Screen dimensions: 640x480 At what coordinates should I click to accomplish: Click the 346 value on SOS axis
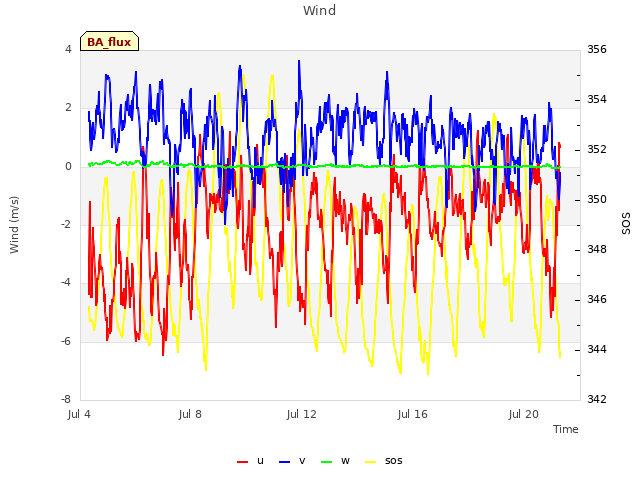pos(597,299)
